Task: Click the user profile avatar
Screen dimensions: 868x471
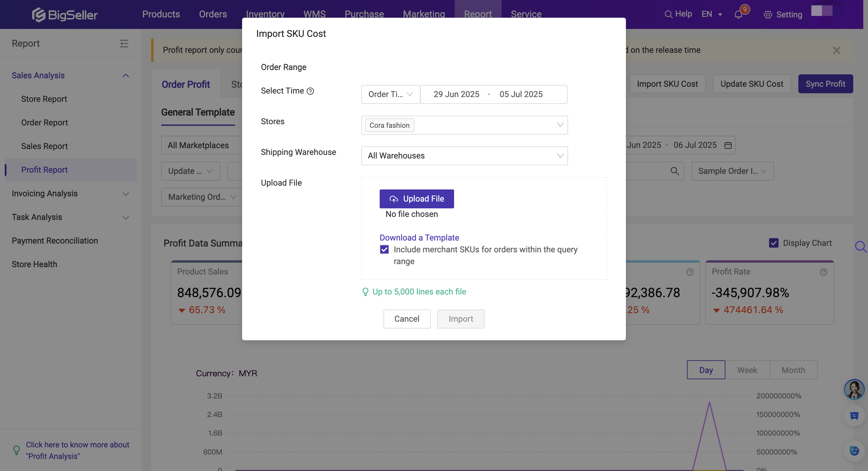Action: [x=821, y=11]
